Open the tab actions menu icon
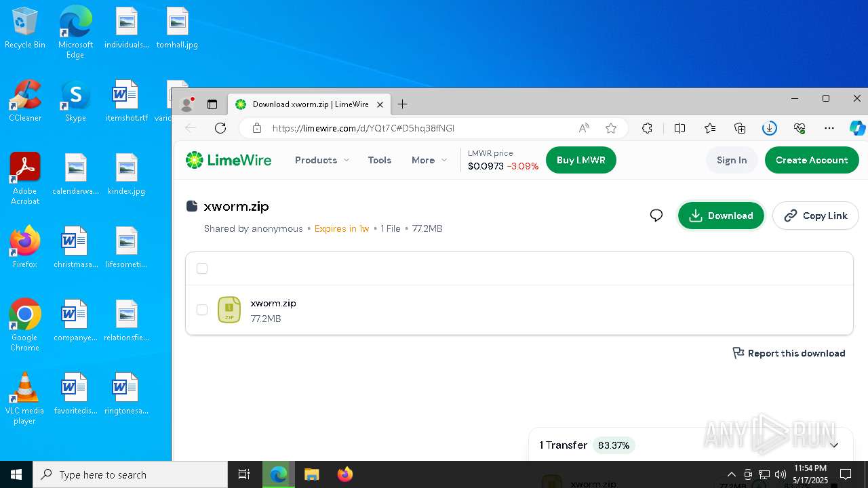Screen dimensions: 868x488 pyautogui.click(x=212, y=104)
